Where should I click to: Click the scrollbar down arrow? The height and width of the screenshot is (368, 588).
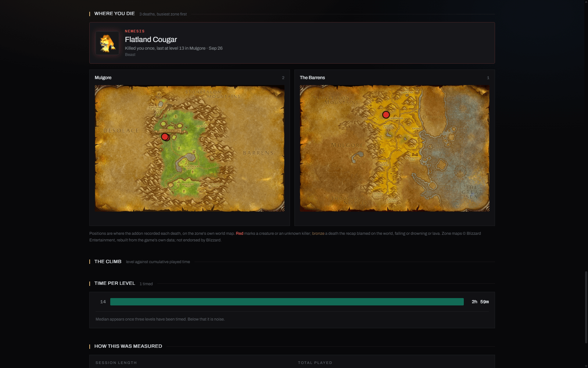[x=586, y=366]
